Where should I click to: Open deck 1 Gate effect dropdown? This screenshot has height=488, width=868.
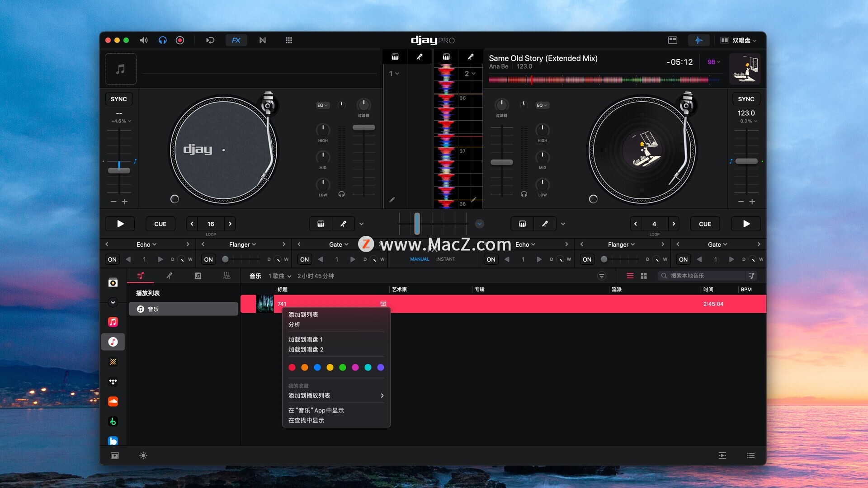coord(339,244)
